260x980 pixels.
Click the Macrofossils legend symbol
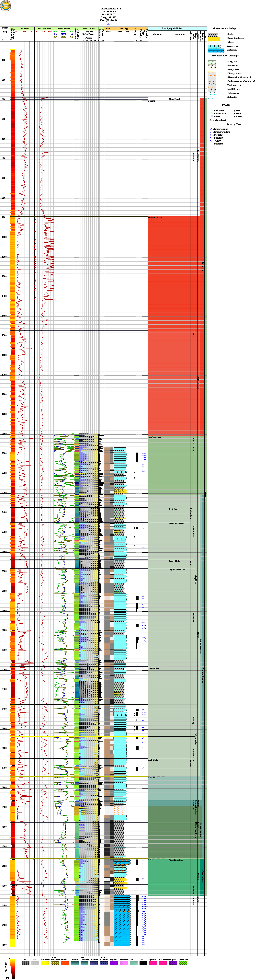(211, 120)
